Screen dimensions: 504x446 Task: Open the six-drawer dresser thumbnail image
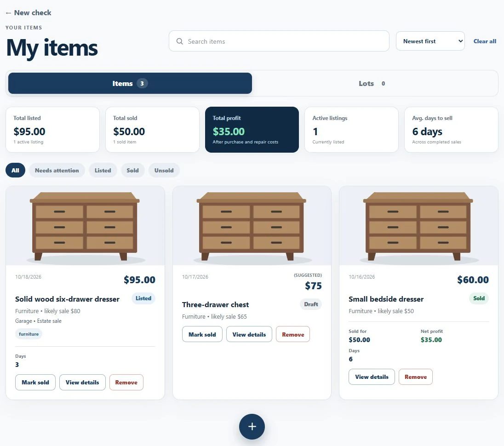[85, 226]
